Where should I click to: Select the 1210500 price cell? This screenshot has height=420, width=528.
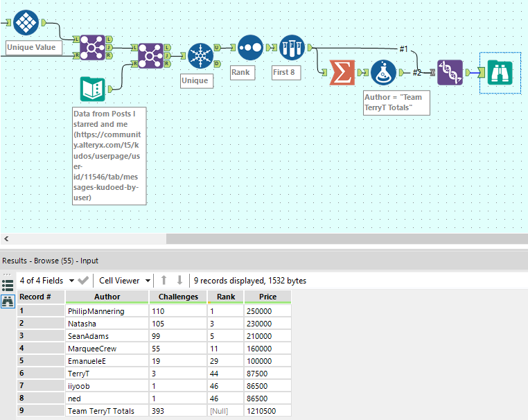[x=267, y=411]
